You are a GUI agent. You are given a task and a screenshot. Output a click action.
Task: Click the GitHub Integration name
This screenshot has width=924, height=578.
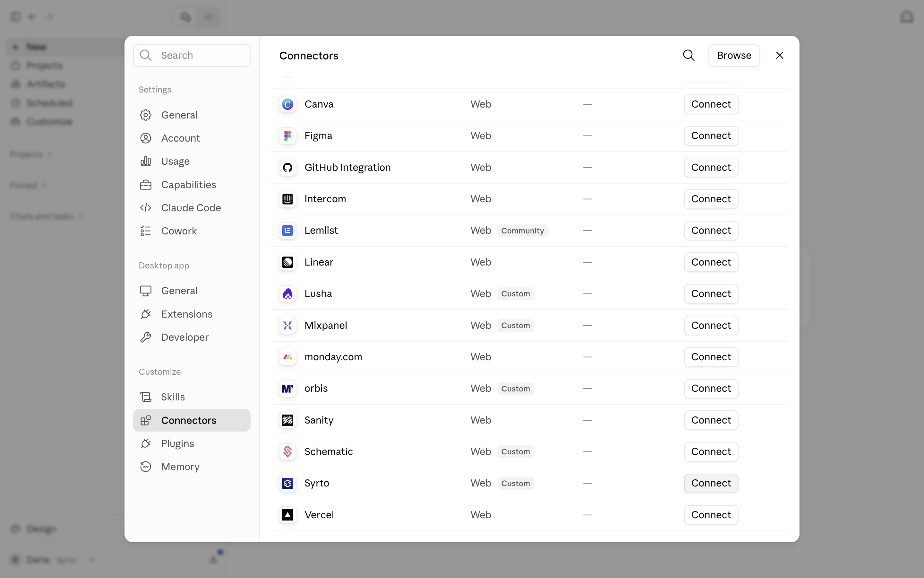[x=347, y=167]
